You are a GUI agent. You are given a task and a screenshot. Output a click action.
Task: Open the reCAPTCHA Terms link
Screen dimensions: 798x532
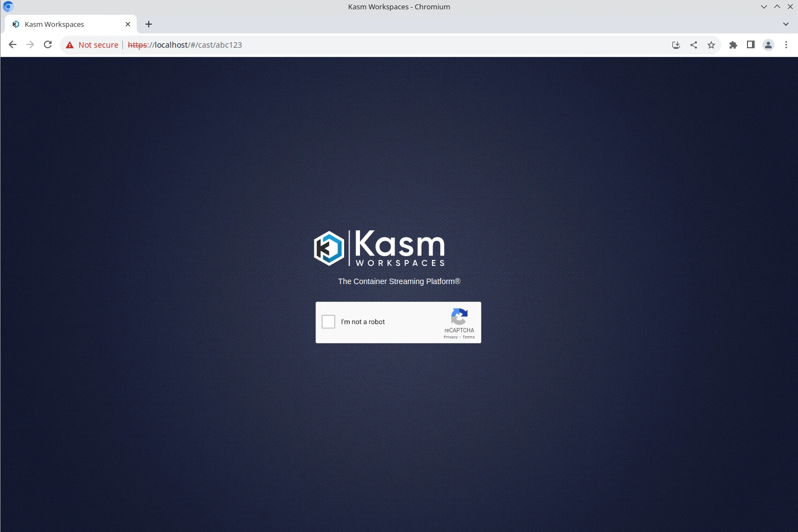coord(469,337)
